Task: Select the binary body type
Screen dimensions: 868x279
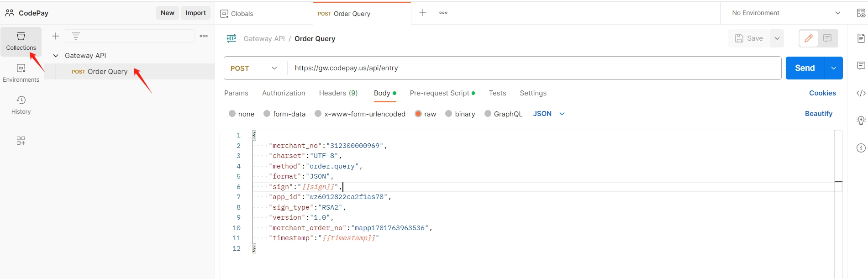Action: (449, 114)
